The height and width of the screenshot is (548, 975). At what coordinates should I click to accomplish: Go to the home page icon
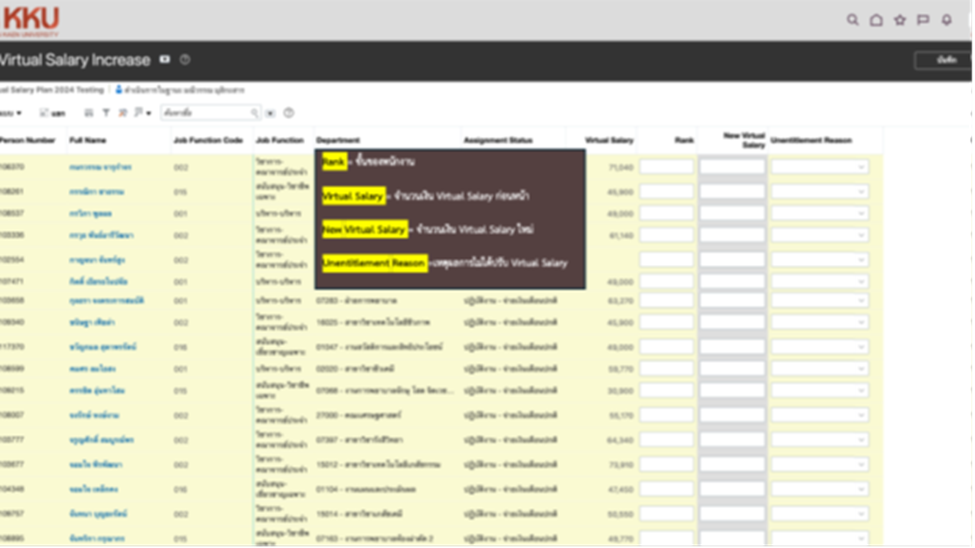pos(876,20)
